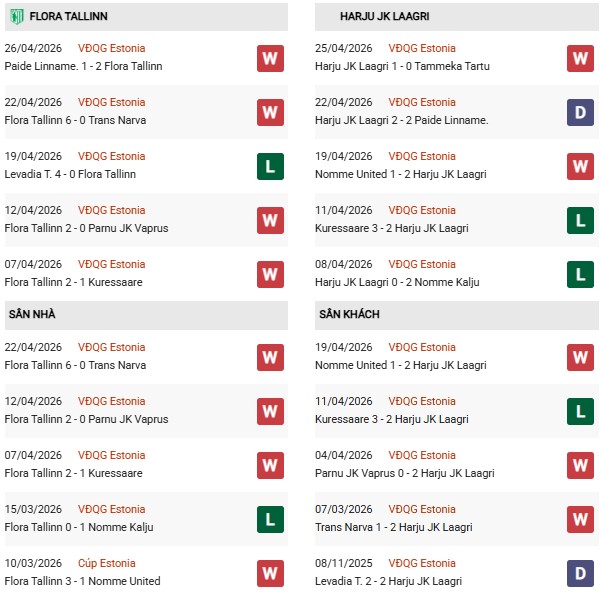
Task: Click the L badge for Harju 0-2 Nomme Kalju
Action: click(580, 274)
